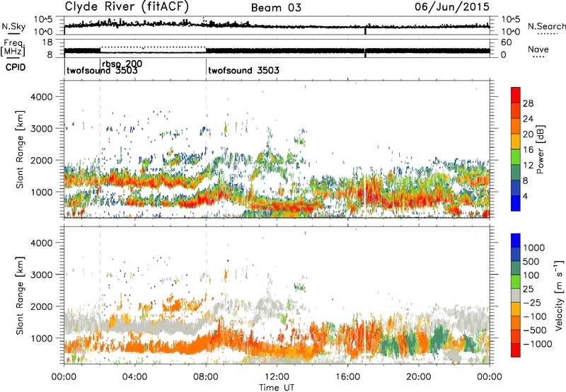This screenshot has height=392, width=566.
Task: Click the dashed 02:00 marker line in velocity panel
Action: (100, 295)
